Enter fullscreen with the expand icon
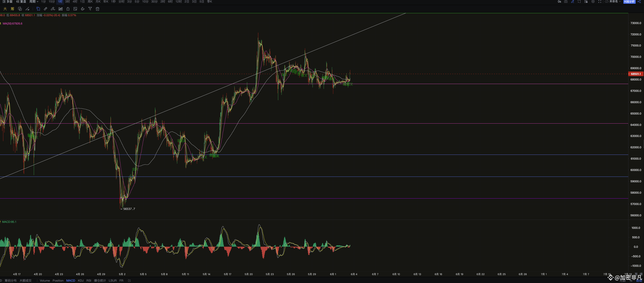This screenshot has height=283, width=644. 600,1
